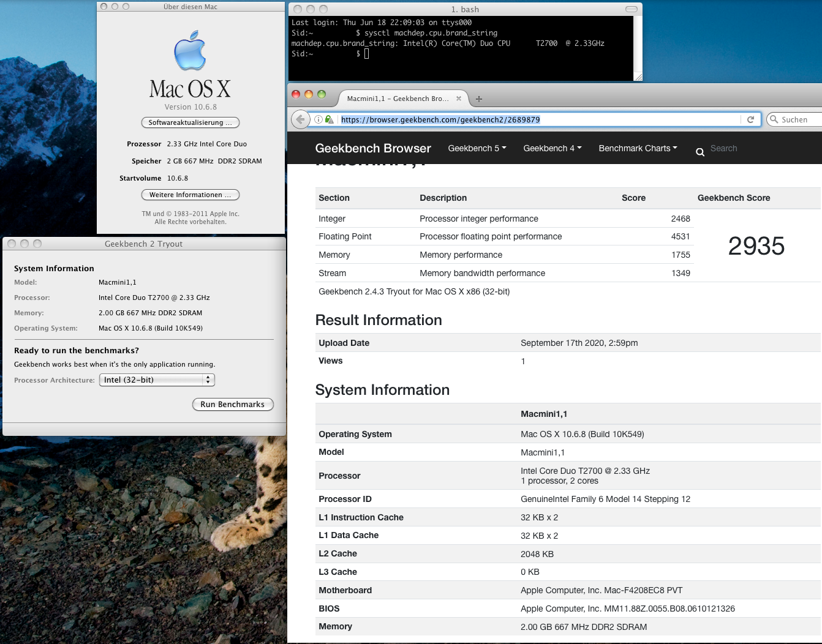
Task: Click the reload icon in address bar
Action: [750, 119]
